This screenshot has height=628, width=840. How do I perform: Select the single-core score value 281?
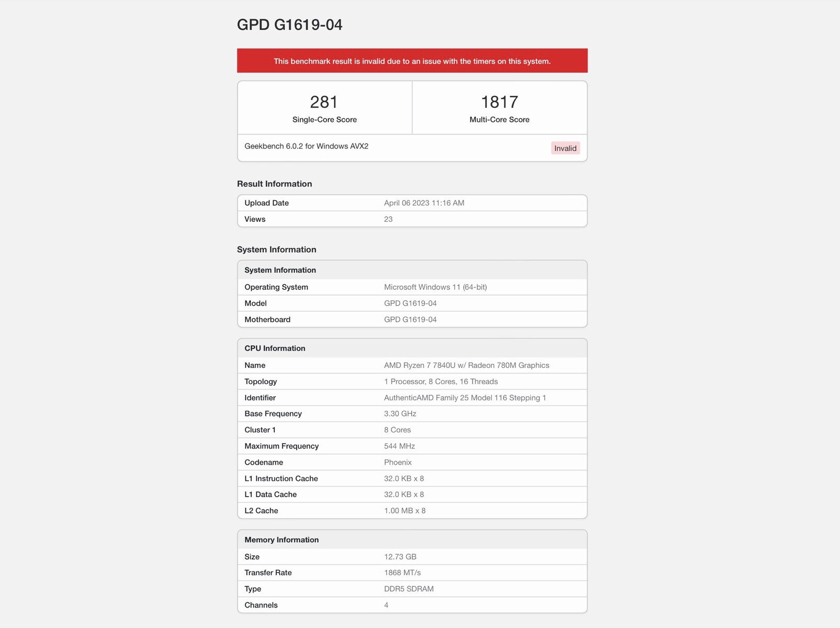pyautogui.click(x=324, y=102)
